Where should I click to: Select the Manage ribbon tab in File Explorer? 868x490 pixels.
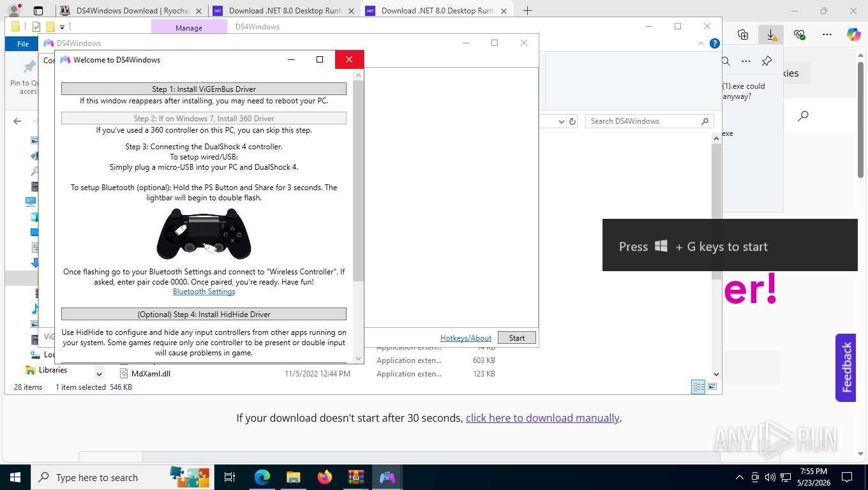189,27
